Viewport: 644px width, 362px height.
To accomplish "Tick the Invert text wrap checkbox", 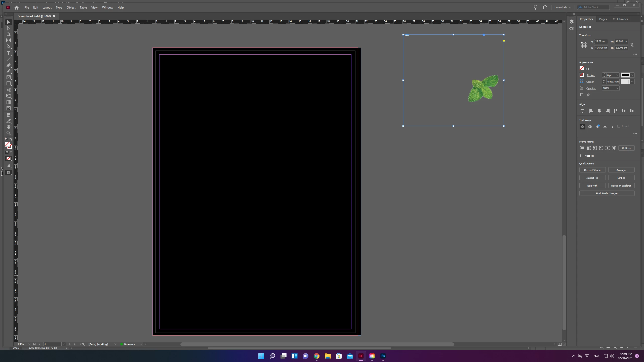I will tap(619, 126).
